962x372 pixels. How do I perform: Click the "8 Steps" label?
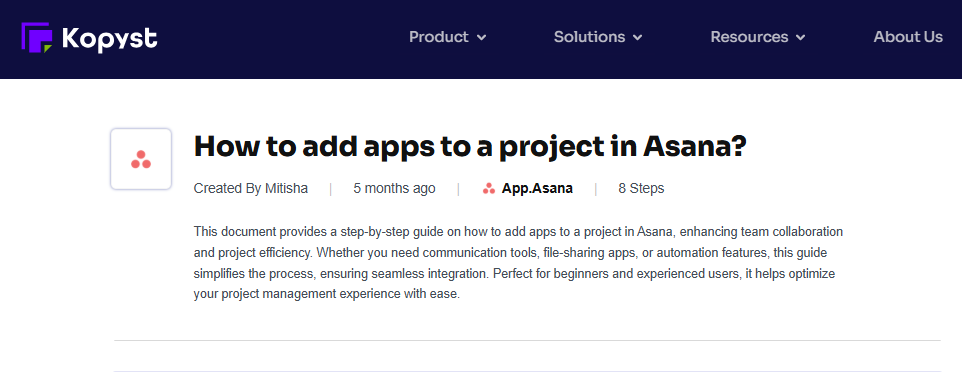click(641, 188)
